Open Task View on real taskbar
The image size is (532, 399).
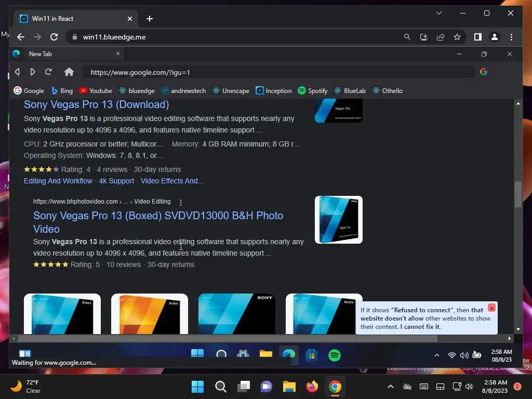tap(244, 387)
